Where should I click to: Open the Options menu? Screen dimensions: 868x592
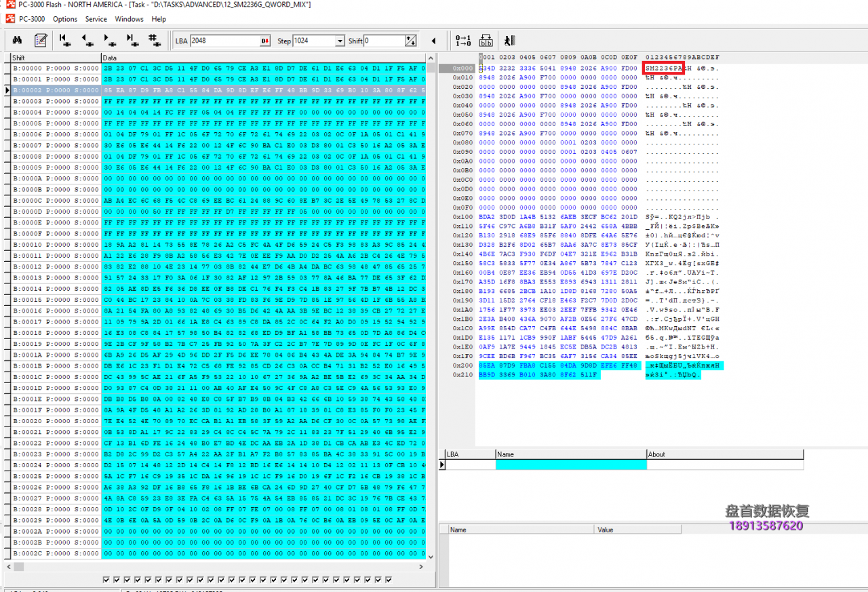pyautogui.click(x=65, y=19)
